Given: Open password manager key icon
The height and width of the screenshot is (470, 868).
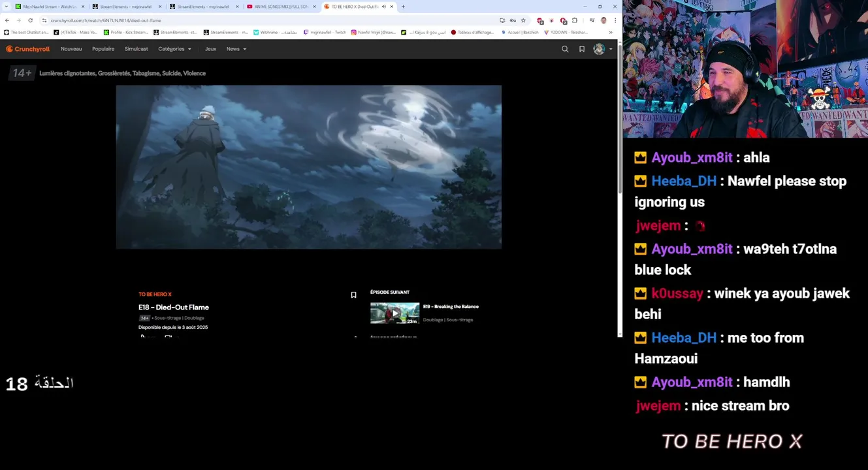Looking at the screenshot, I should click(x=513, y=20).
